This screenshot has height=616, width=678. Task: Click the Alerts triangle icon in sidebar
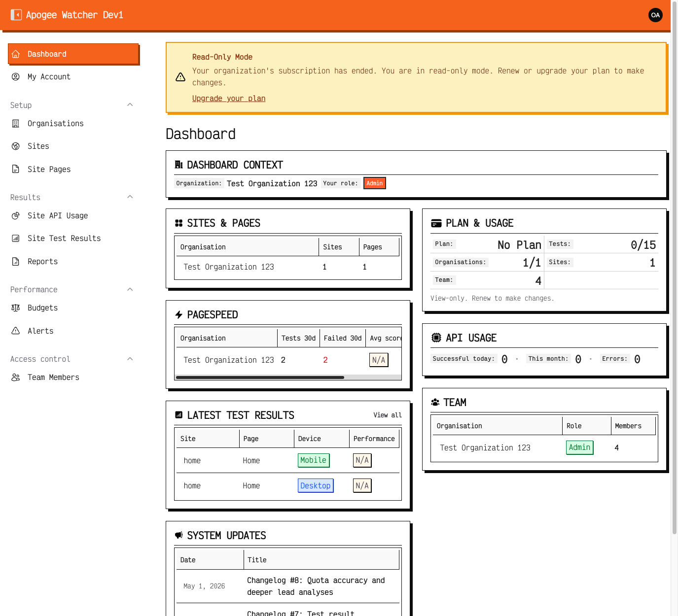pyautogui.click(x=16, y=331)
